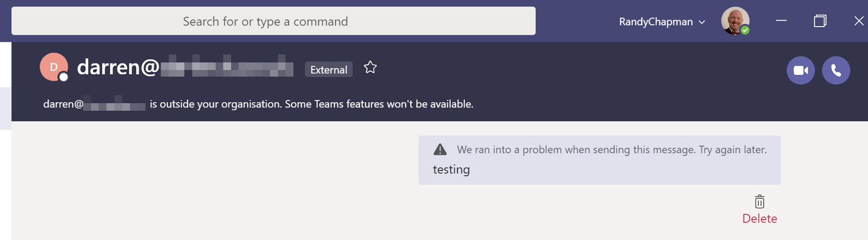This screenshot has height=240, width=868.
Task: Favorite this chat with the star icon
Action: (370, 67)
